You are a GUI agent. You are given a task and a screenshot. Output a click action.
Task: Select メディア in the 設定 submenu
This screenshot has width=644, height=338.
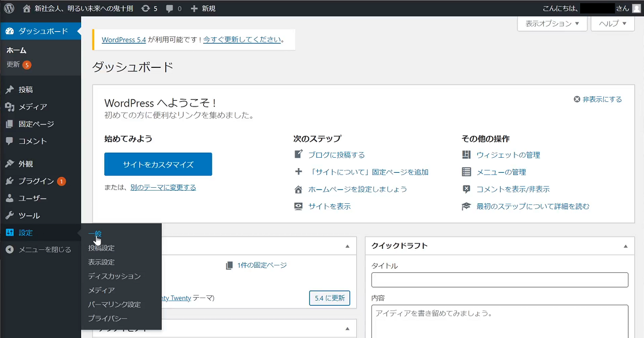click(101, 290)
